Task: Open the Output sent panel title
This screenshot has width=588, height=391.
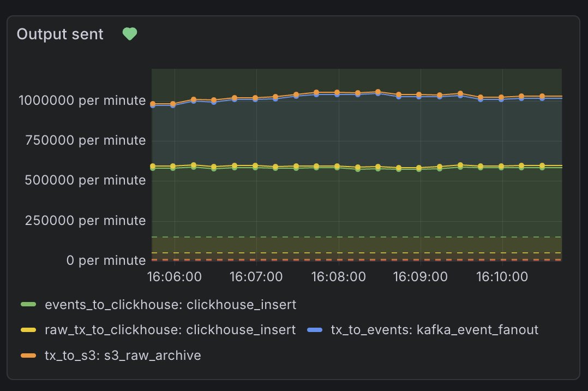Action: [60, 34]
